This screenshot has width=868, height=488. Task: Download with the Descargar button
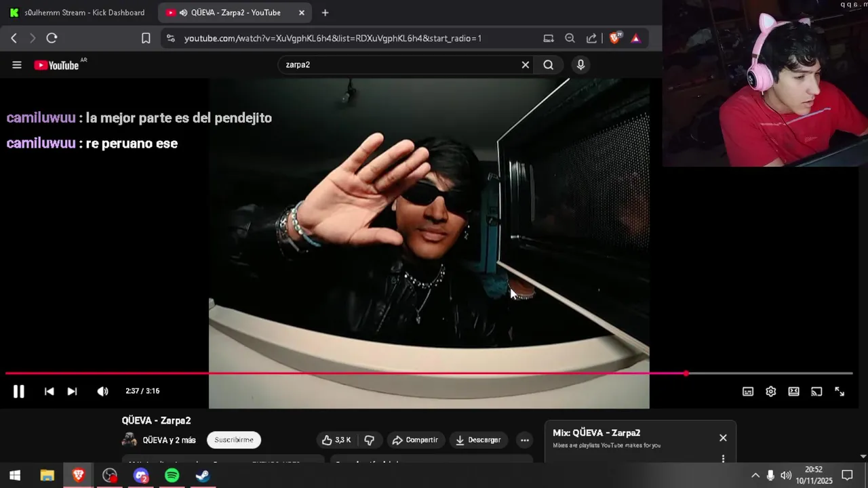coord(478,440)
